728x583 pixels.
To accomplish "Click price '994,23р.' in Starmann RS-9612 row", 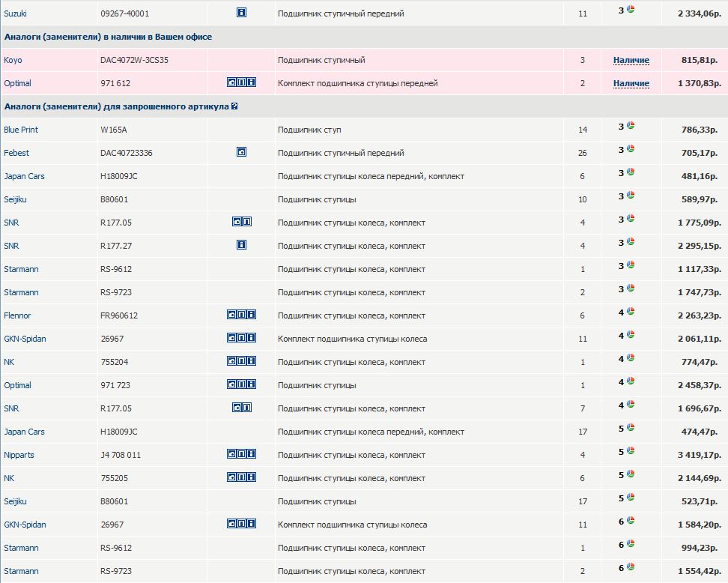I will tap(700, 548).
